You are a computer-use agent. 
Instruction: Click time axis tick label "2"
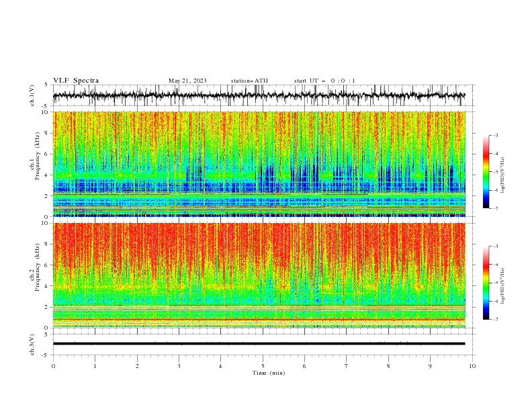click(x=137, y=366)
